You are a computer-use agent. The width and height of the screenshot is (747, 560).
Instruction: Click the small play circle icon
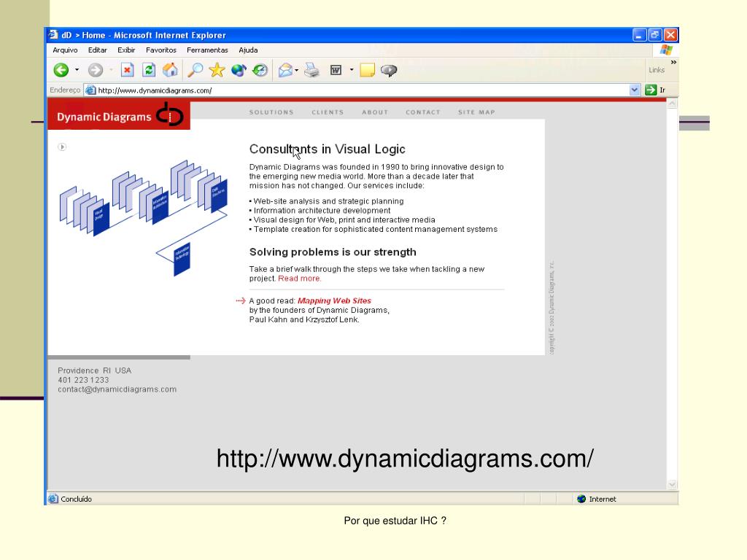62,147
